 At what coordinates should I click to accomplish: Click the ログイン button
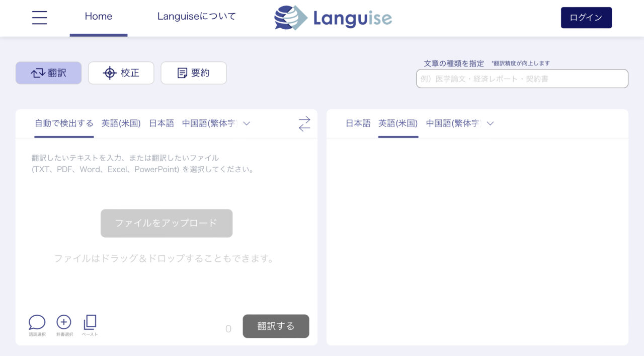tap(586, 17)
